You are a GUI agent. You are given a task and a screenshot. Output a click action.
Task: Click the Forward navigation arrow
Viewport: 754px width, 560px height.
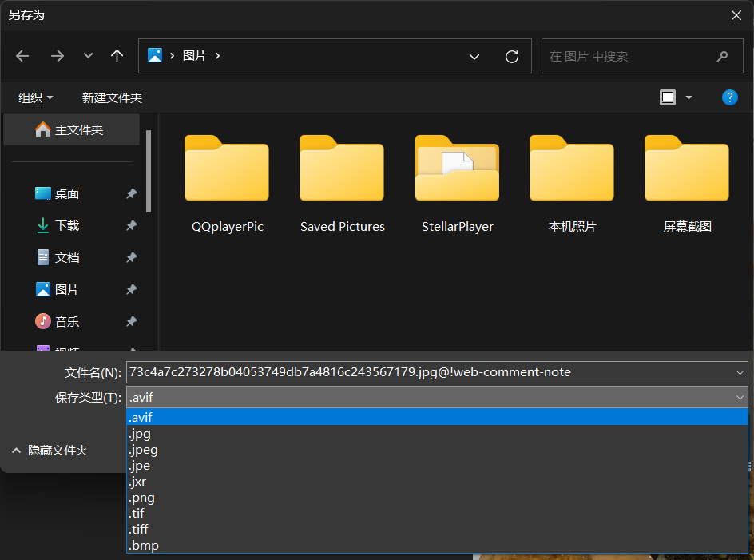(x=57, y=56)
